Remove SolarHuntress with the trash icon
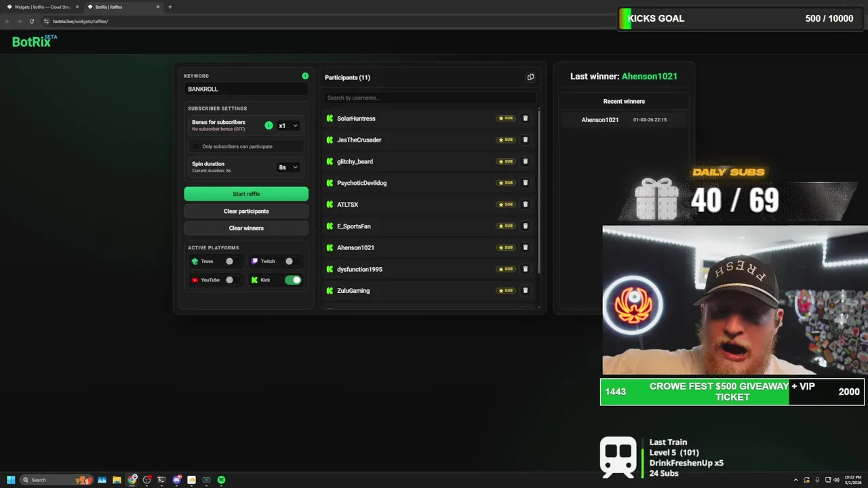868x488 pixels. click(x=525, y=118)
